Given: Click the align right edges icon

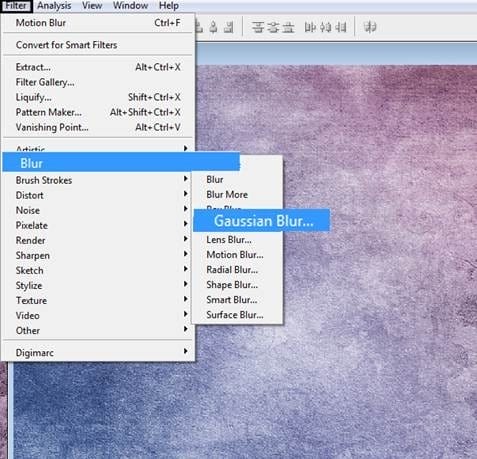Looking at the screenshot, I should pos(229,27).
